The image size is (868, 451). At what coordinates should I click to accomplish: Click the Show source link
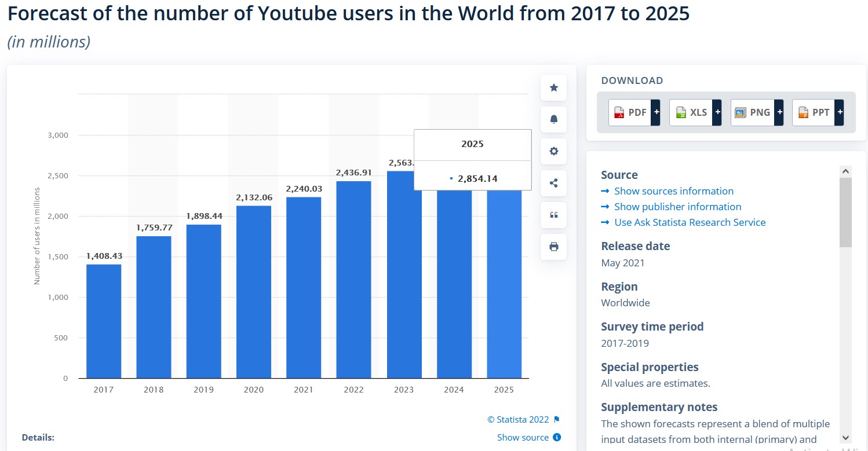523,437
